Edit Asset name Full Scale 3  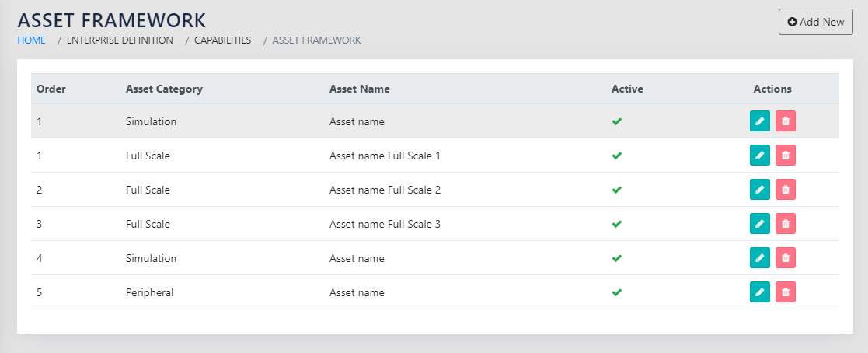pos(759,224)
